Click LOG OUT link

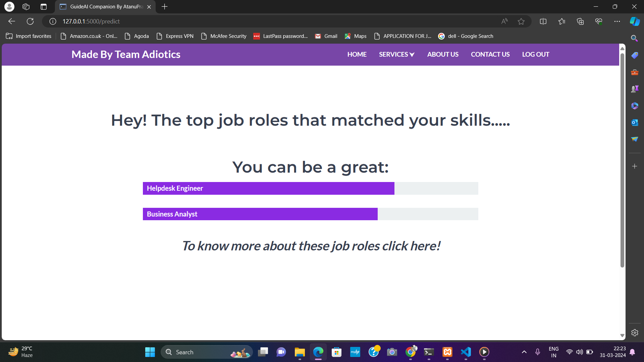[535, 54]
